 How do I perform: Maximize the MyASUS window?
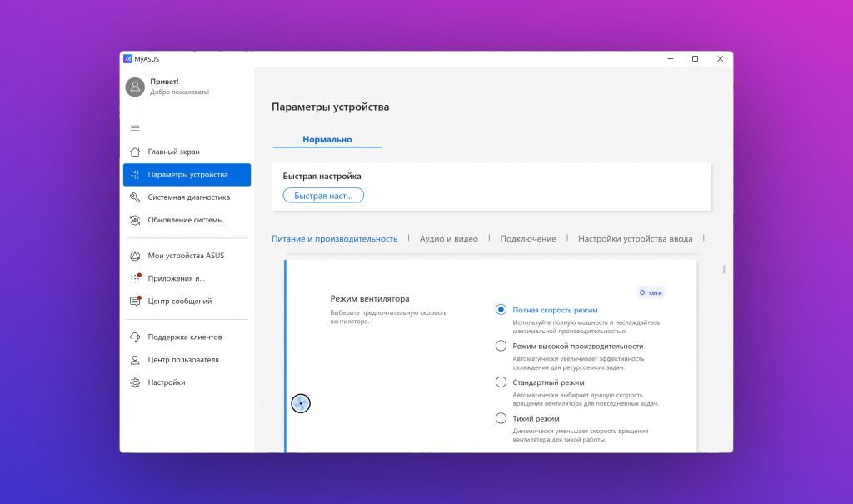695,59
